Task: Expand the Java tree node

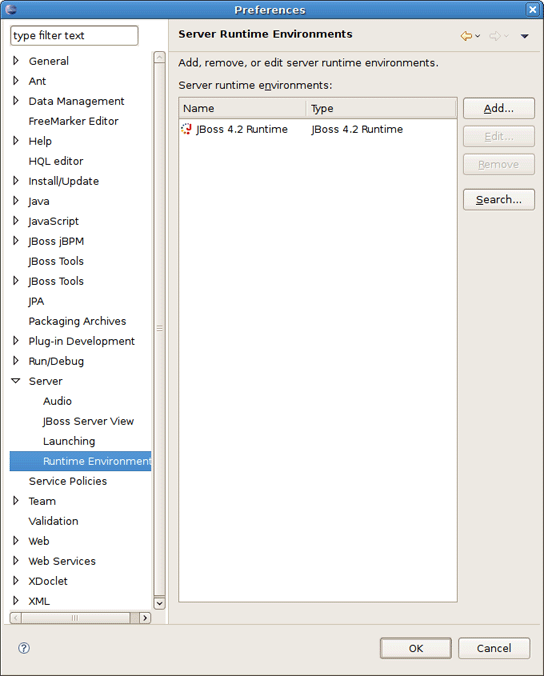Action: coord(16,201)
